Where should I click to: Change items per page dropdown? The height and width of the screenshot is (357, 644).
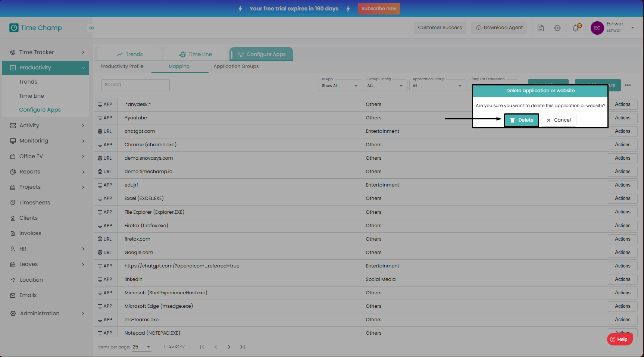141,347
